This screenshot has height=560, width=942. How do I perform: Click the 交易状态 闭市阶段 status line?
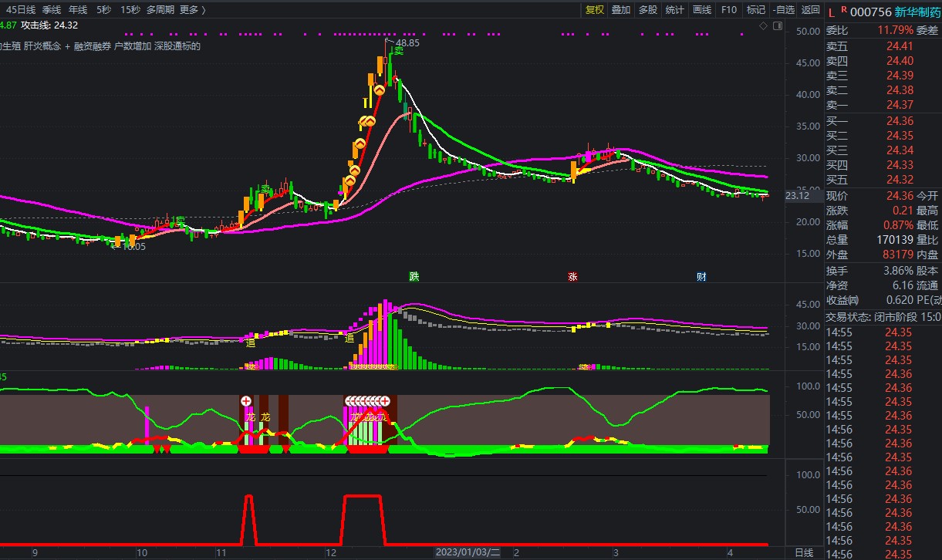click(x=883, y=316)
